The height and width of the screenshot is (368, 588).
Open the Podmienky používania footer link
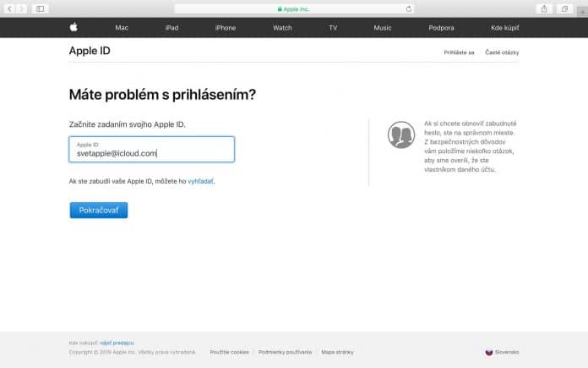pyautogui.click(x=285, y=352)
